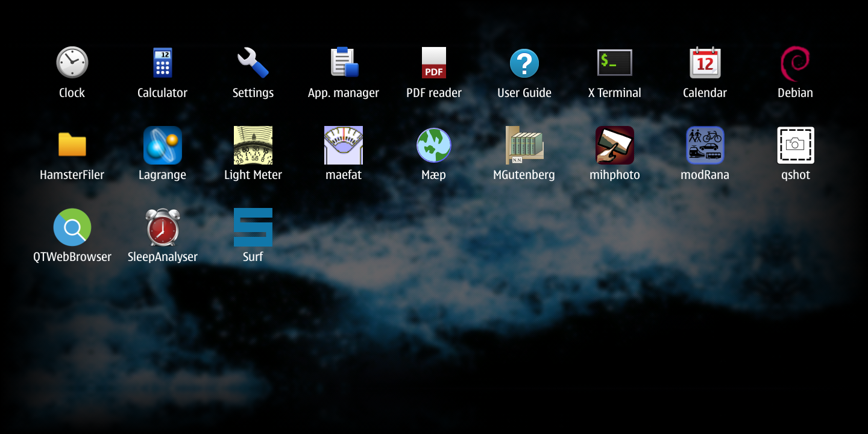Viewport: 868px width, 434px height.
Task: Open modRana navigation app
Action: [705, 145]
